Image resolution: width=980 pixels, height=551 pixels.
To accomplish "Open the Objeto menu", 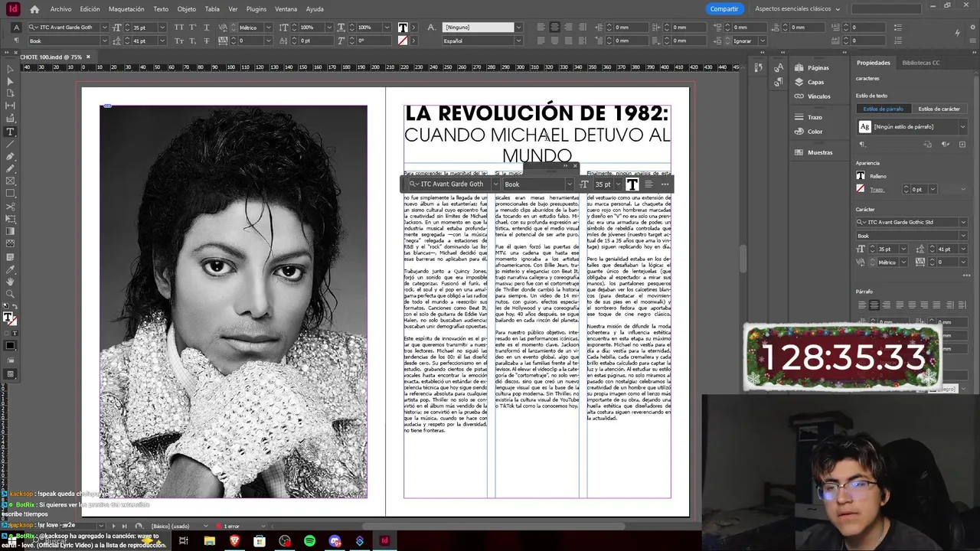I will [x=186, y=9].
